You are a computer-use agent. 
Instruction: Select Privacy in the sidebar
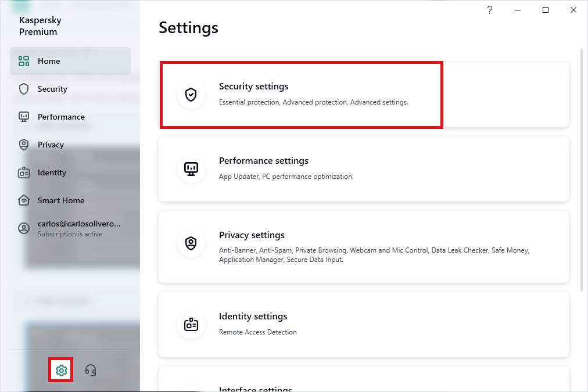pos(51,145)
